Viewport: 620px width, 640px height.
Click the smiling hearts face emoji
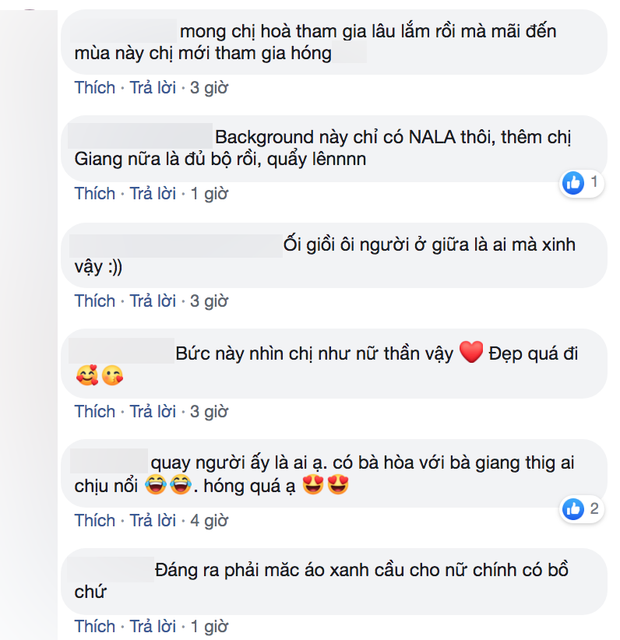tap(87, 376)
